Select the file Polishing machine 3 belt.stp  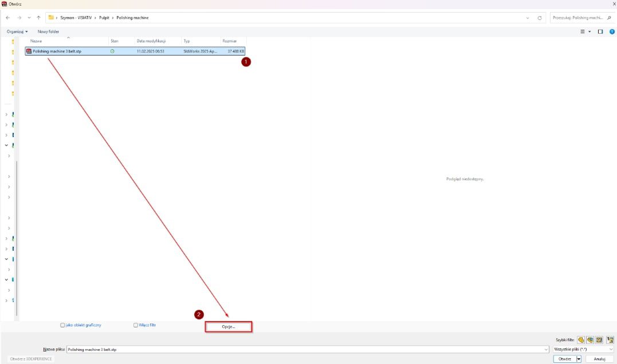click(135, 51)
